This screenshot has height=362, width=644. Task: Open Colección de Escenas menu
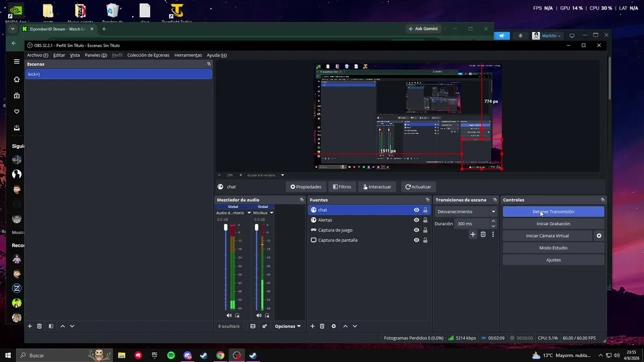(148, 55)
